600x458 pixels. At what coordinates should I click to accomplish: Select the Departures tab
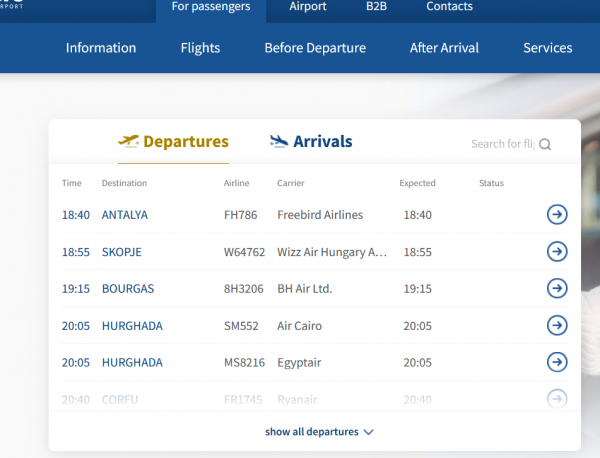coord(185,142)
